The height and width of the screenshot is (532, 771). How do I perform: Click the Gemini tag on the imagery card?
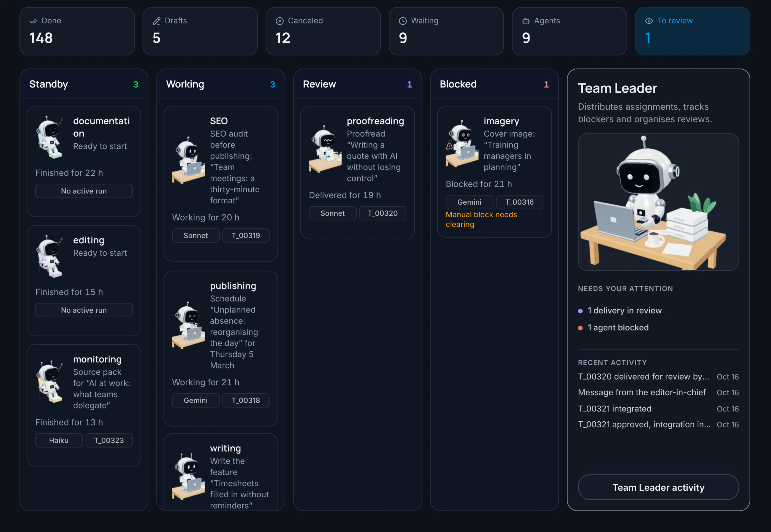(x=469, y=202)
